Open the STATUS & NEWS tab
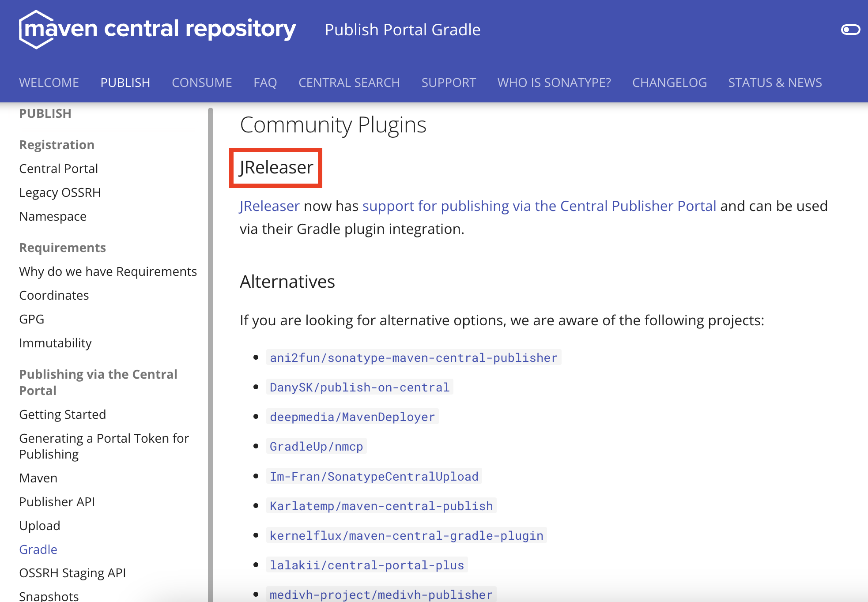Viewport: 868px width, 602px height. pos(775,83)
